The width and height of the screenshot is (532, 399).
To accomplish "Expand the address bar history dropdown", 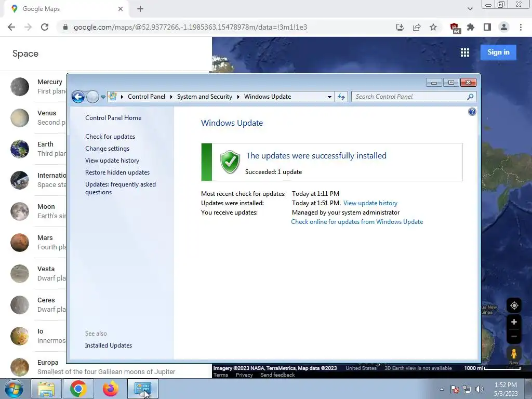I will (329, 97).
